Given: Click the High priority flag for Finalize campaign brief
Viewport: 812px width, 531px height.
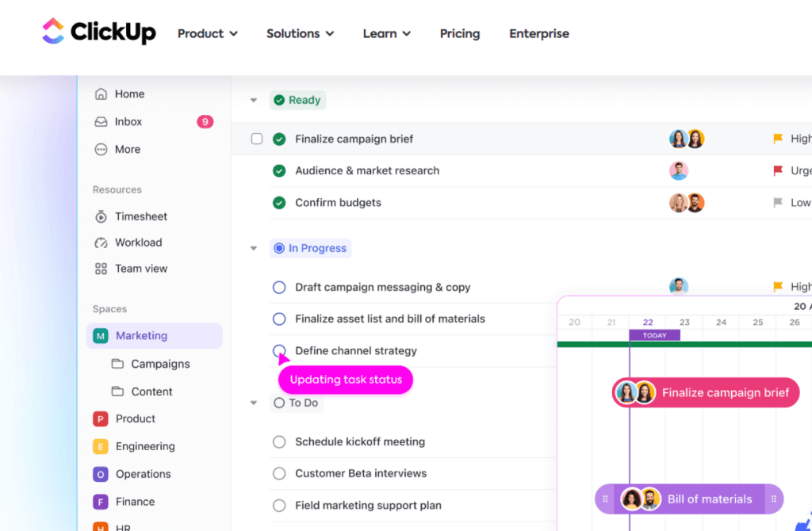Looking at the screenshot, I should 777,139.
